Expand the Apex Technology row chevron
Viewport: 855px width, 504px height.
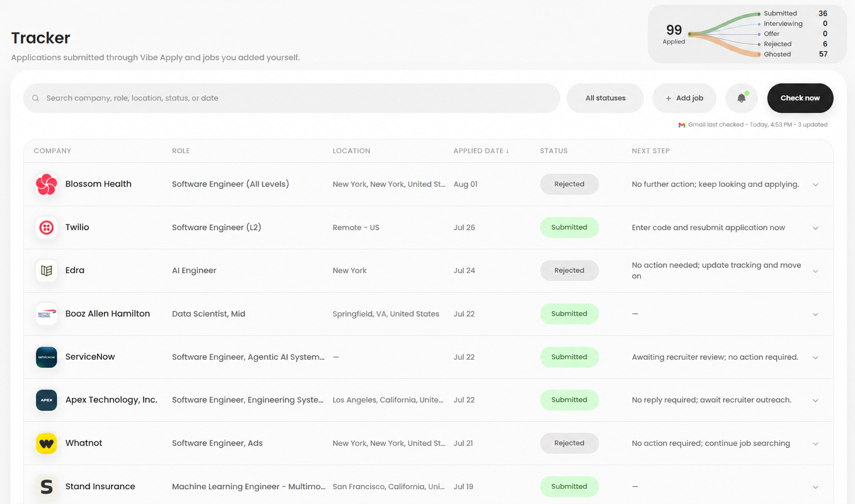[815, 400]
